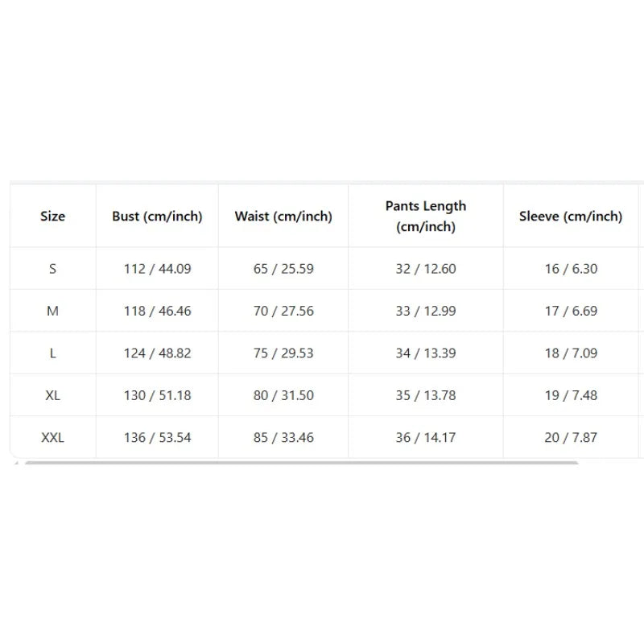The image size is (644, 644).
Task: Select the Size column header
Action: pyautogui.click(x=52, y=216)
